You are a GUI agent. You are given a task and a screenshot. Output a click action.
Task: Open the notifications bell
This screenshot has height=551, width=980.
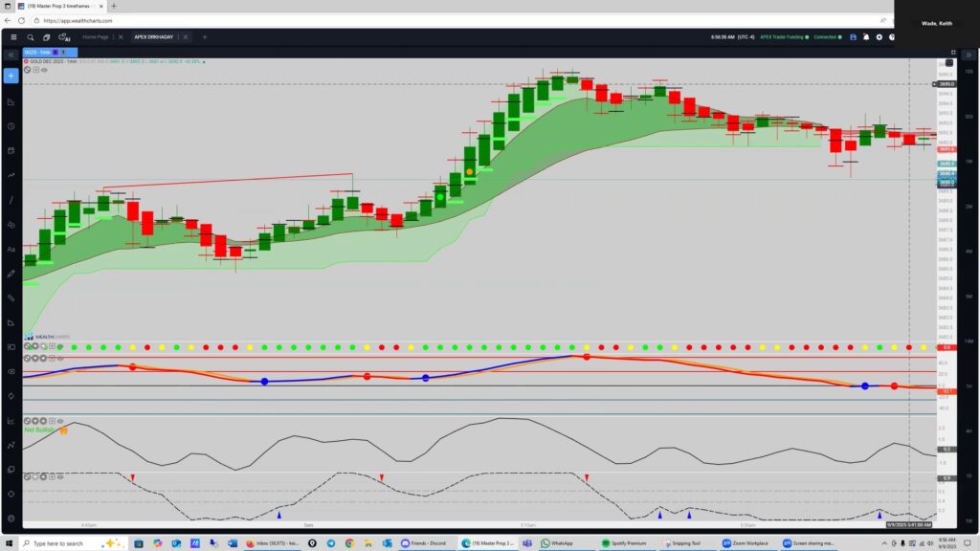pyautogui.click(x=866, y=37)
